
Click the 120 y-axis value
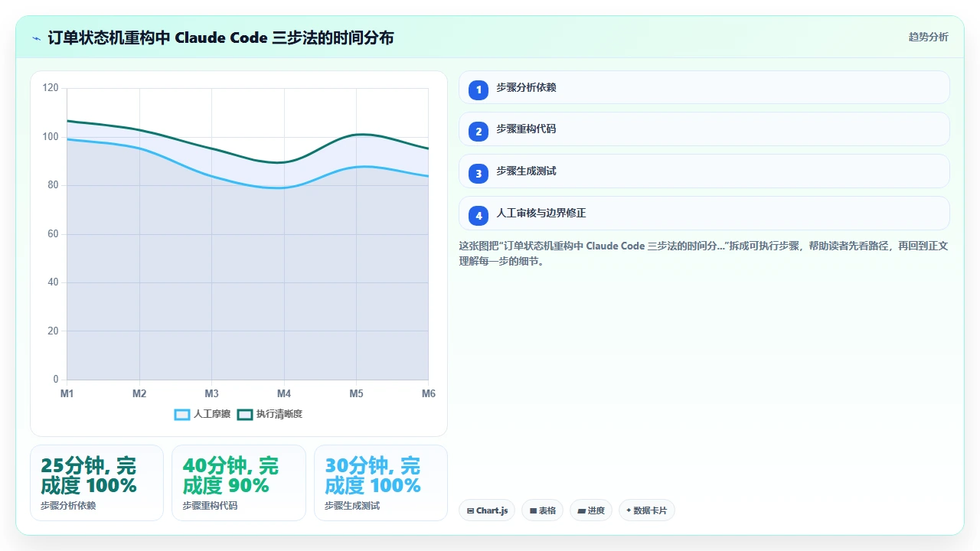[x=51, y=88]
